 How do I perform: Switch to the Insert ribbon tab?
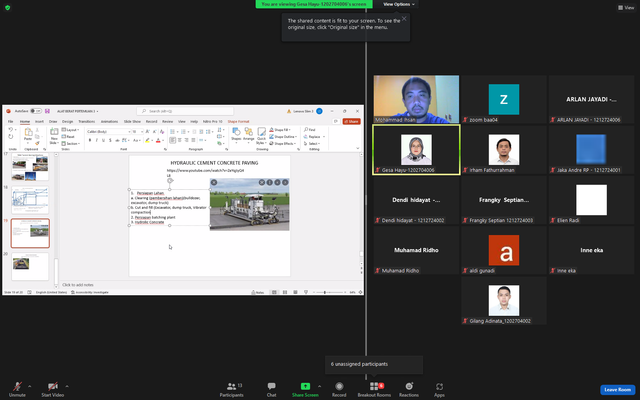(x=39, y=122)
